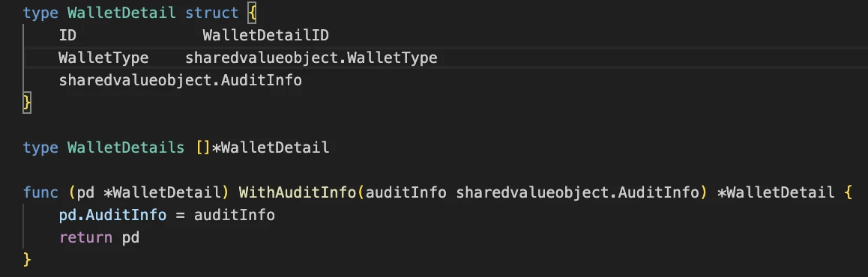Click the embedded sharedvalueobject.AuditInfo field
Image resolution: width=868 pixels, height=277 pixels.
click(x=181, y=81)
